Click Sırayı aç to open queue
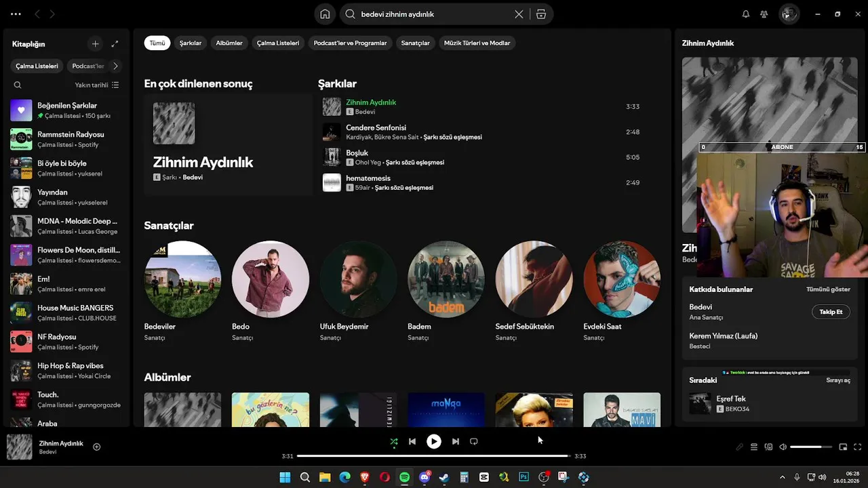Screen dimensions: 868x488 (838, 380)
